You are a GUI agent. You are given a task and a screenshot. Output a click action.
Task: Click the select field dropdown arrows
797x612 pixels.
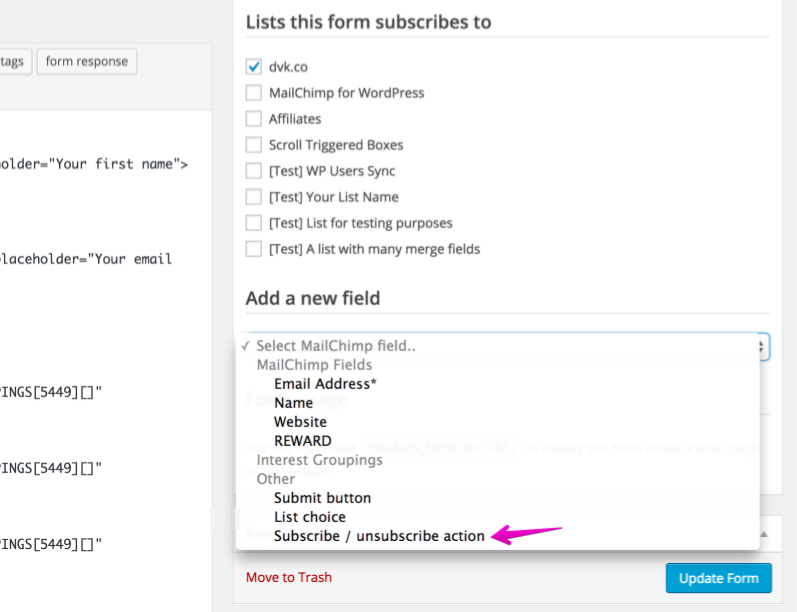(x=762, y=347)
